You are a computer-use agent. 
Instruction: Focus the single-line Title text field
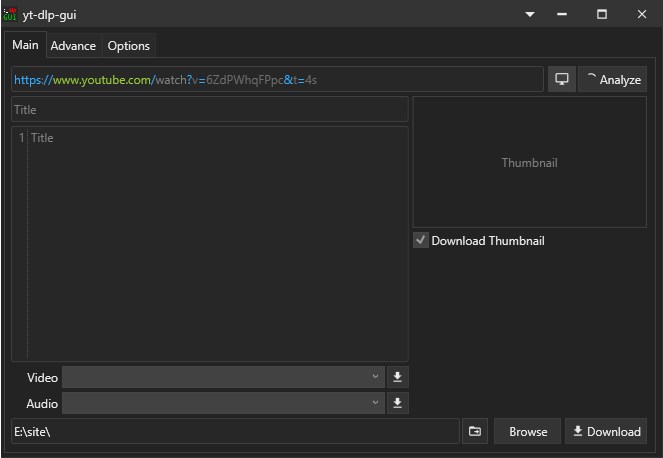pyautogui.click(x=210, y=110)
